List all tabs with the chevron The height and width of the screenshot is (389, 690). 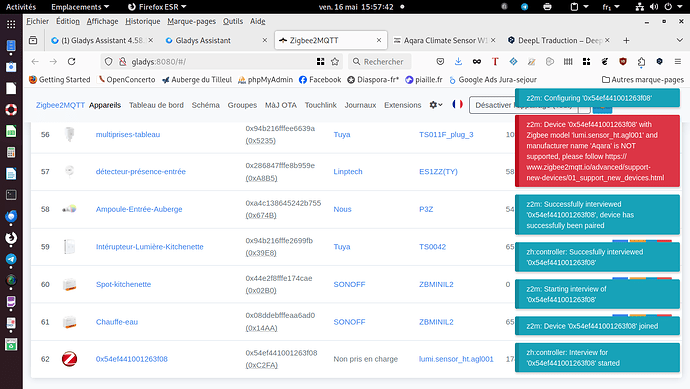(679, 40)
